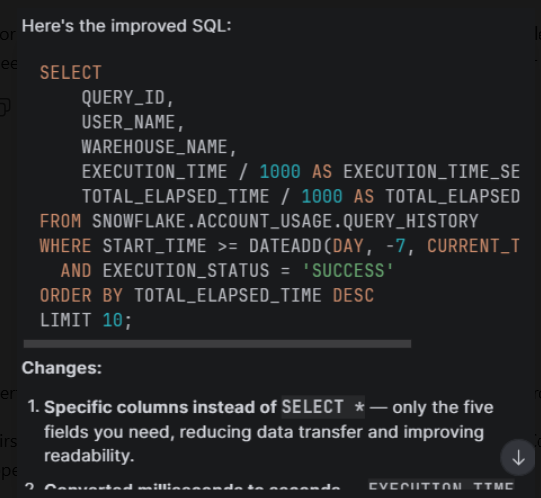This screenshot has height=498, width=541.
Task: Click the DESC keyword in ORDER BY
Action: coord(353,295)
